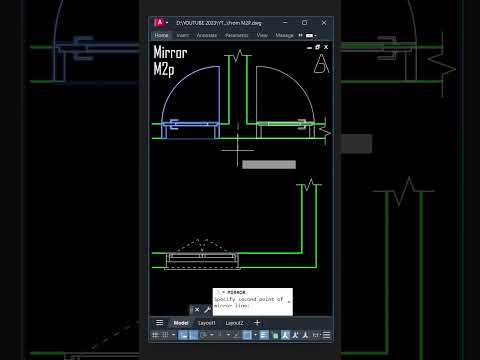The image size is (480, 360).
Task: Open the Insert ribbon tab
Action: click(182, 35)
